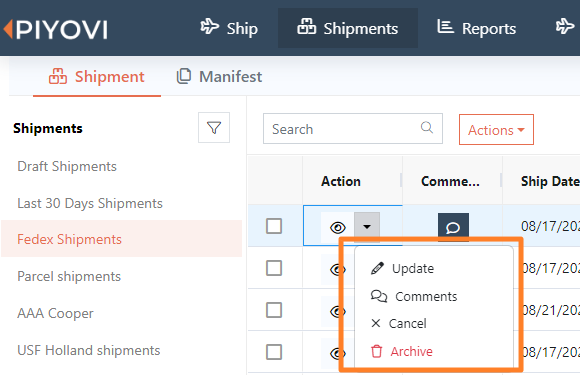Expand the Actions dropdown button
580x375 pixels.
click(496, 130)
